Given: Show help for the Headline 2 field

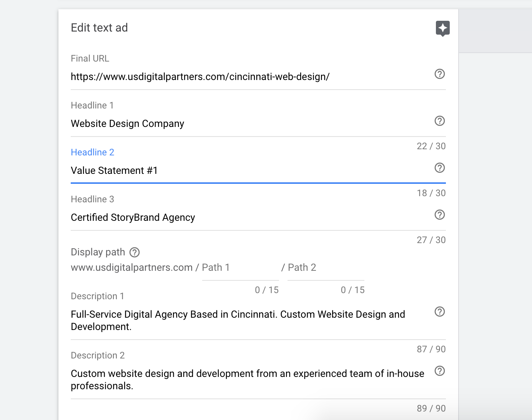Looking at the screenshot, I should tap(439, 168).
